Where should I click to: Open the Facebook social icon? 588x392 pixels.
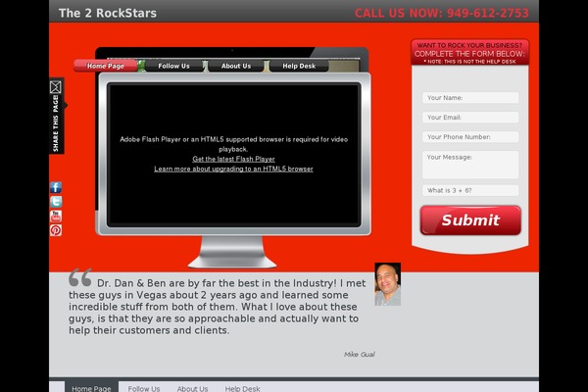point(56,187)
